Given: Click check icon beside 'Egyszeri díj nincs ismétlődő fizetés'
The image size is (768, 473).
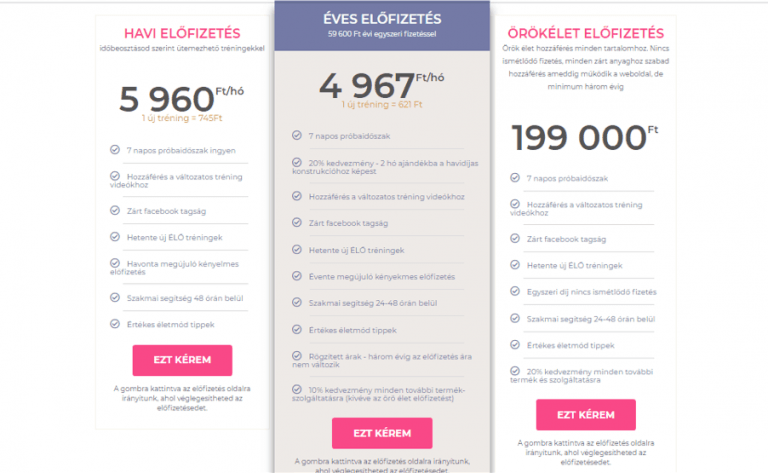Looking at the screenshot, I should click(515, 291).
